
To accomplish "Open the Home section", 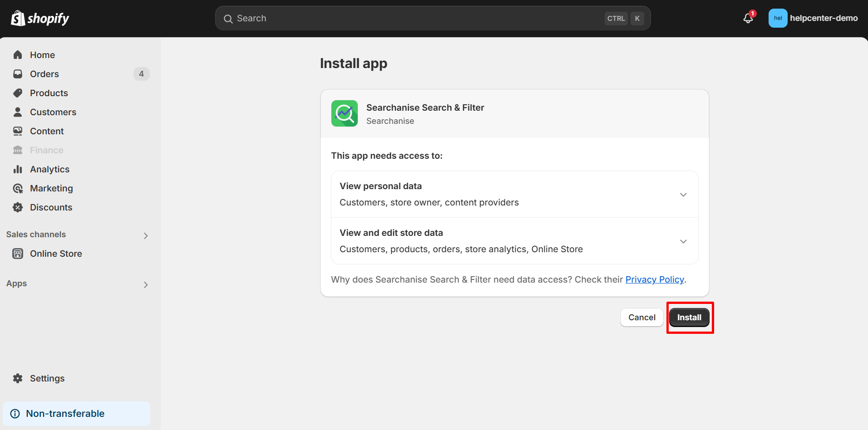I will (42, 54).
